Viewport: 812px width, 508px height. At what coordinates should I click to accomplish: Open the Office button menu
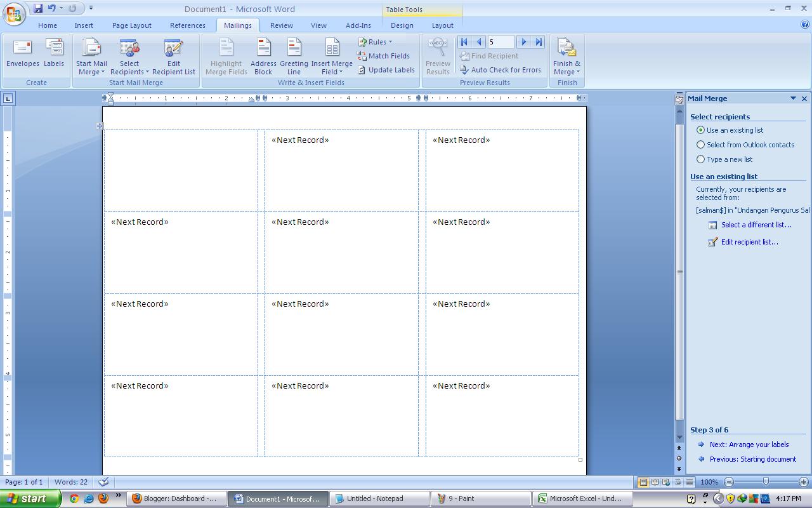coord(14,14)
